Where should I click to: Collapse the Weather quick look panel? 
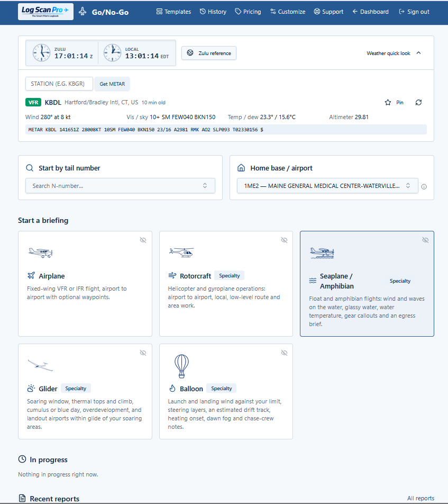click(x=394, y=53)
